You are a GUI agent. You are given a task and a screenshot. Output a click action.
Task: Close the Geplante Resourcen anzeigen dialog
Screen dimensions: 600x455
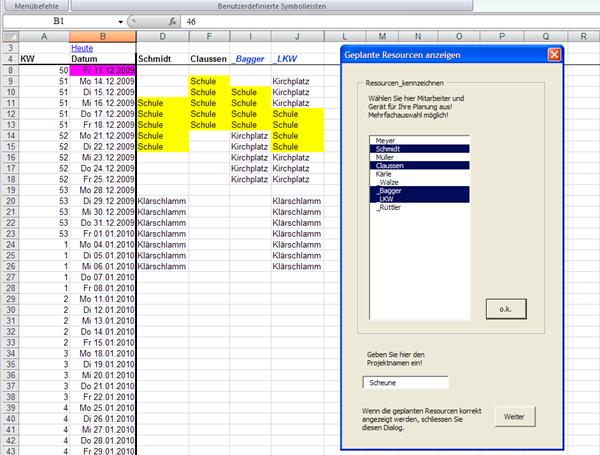point(554,55)
